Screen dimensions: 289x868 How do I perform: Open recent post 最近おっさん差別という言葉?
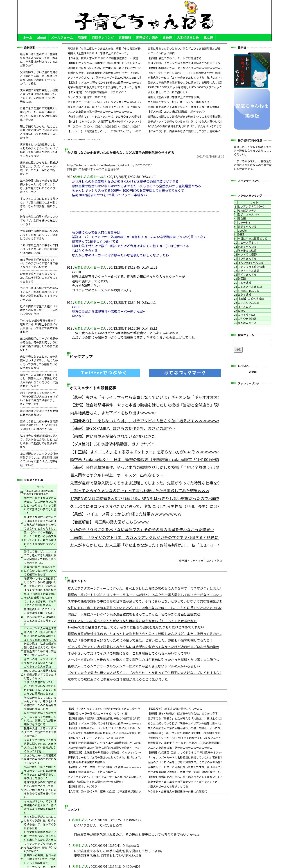pyautogui.click(x=39, y=60)
